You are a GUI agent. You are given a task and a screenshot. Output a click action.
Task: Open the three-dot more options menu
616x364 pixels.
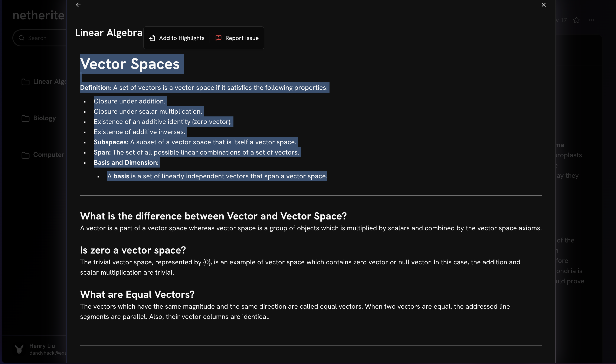tap(592, 20)
